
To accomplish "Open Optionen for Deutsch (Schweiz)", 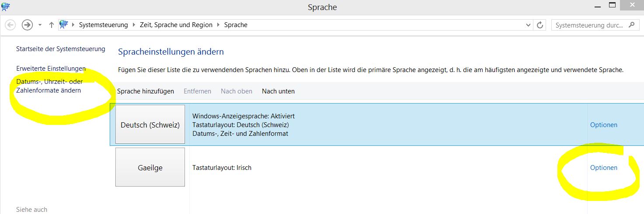I will click(604, 125).
